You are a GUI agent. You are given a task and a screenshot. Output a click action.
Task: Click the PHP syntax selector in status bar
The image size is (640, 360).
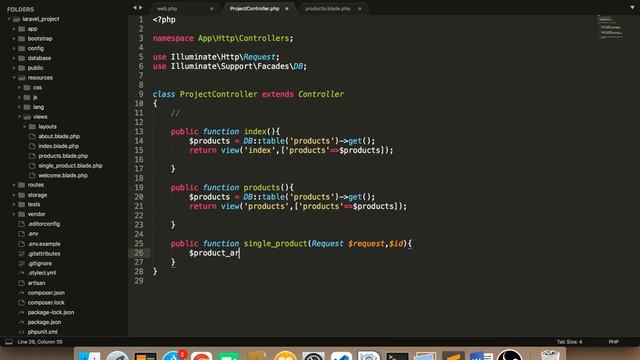coord(613,342)
